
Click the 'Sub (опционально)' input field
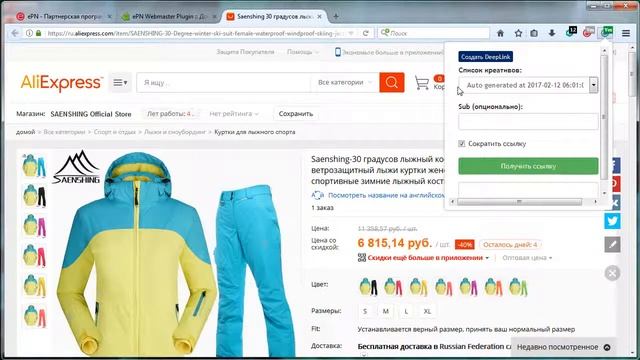click(x=528, y=122)
